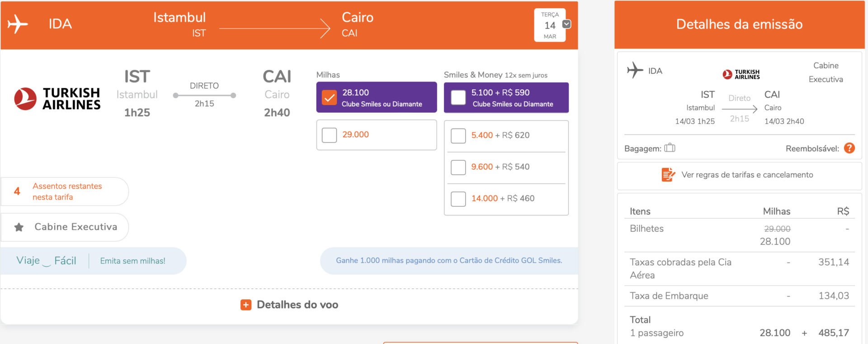Expand Detalhes do voo with plus icon
The image size is (868, 344).
245,305
